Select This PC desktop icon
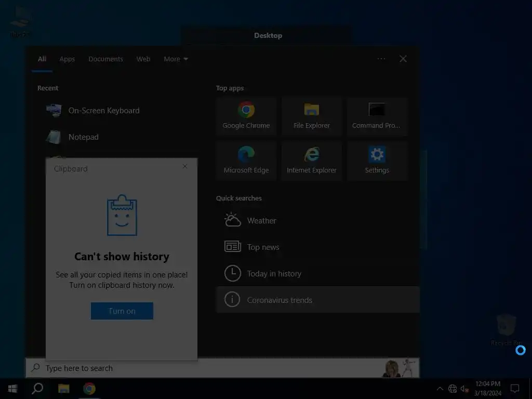The image size is (532, 399). tap(20, 21)
